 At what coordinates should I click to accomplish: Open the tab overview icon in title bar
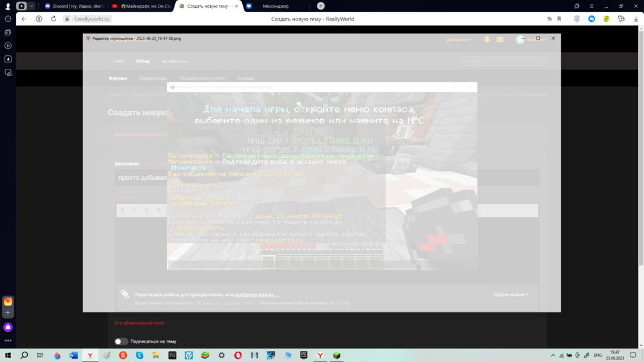tap(576, 6)
